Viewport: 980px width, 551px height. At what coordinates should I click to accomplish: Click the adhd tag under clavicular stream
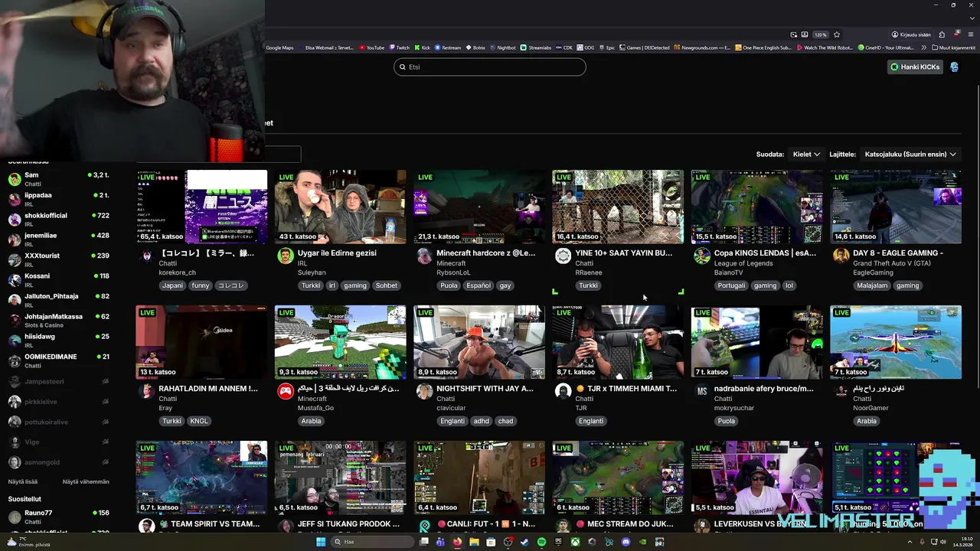(482, 421)
